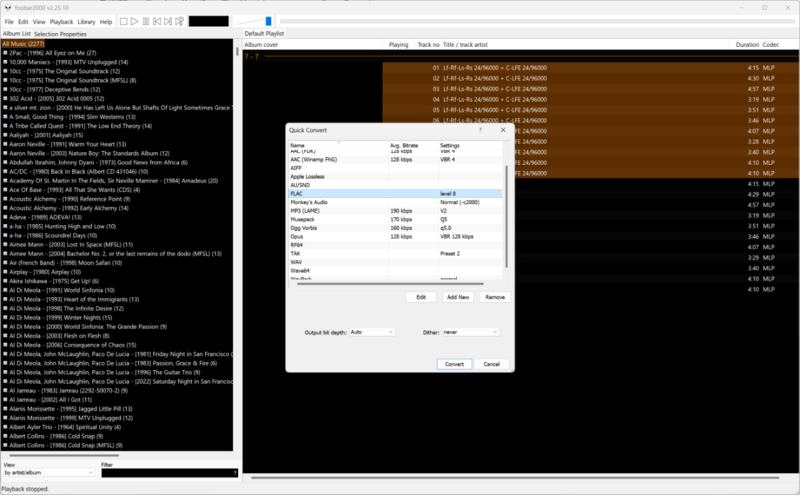This screenshot has height=495, width=800.
Task: Select the Default Playlist tab
Action: coord(264,34)
